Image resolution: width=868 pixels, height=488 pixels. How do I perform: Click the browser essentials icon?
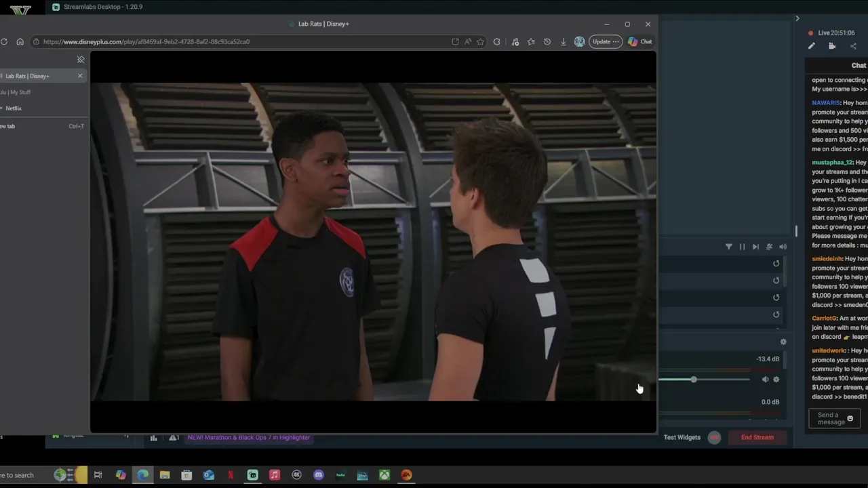pyautogui.click(x=515, y=41)
